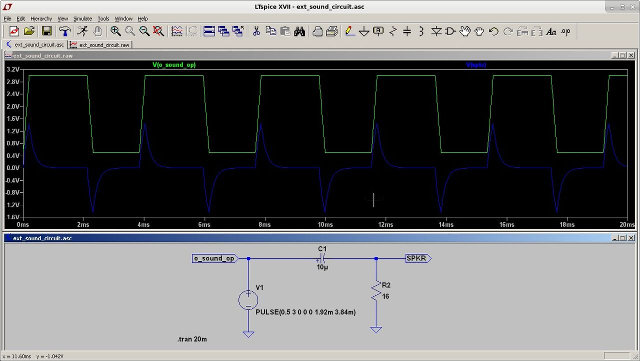Save the schematic using floppy icon
640x361 pixels.
pyautogui.click(x=47, y=31)
